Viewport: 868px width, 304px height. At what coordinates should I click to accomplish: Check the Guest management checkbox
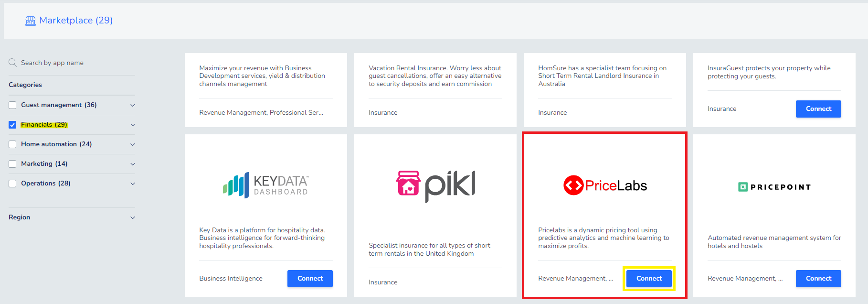(x=12, y=105)
